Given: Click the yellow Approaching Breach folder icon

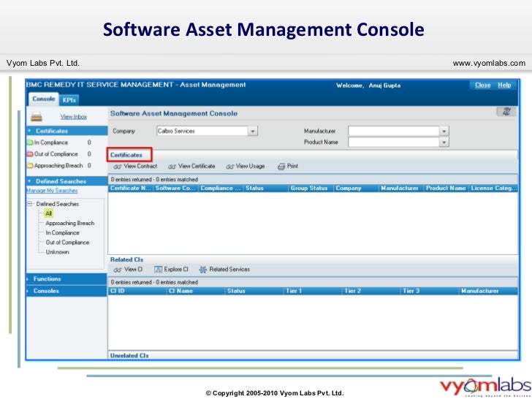Looking at the screenshot, I should (x=30, y=166).
